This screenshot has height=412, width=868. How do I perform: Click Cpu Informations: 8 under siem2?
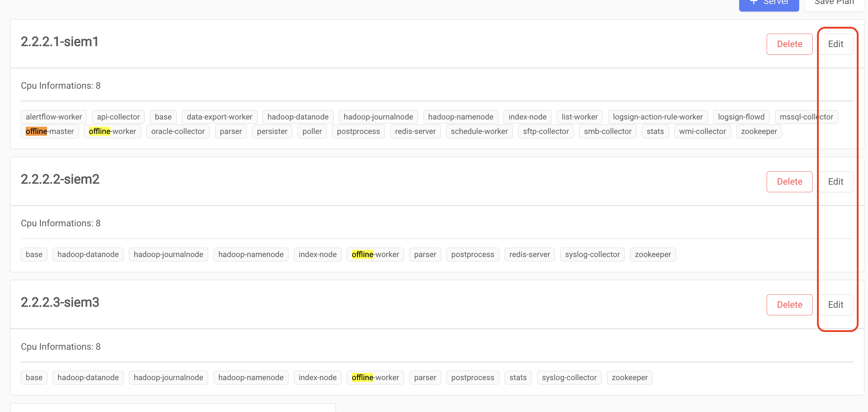61,223
